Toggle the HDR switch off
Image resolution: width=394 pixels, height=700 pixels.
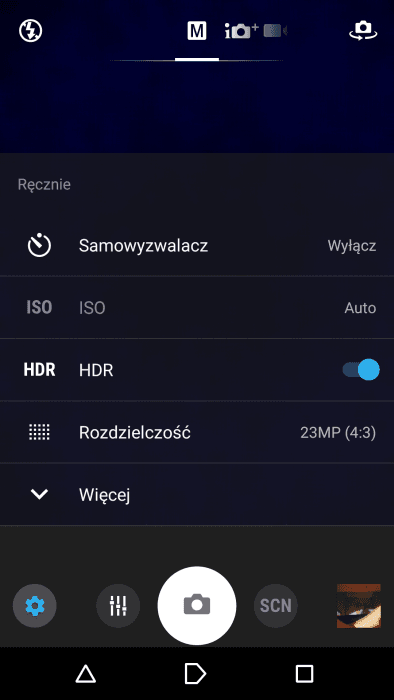361,370
